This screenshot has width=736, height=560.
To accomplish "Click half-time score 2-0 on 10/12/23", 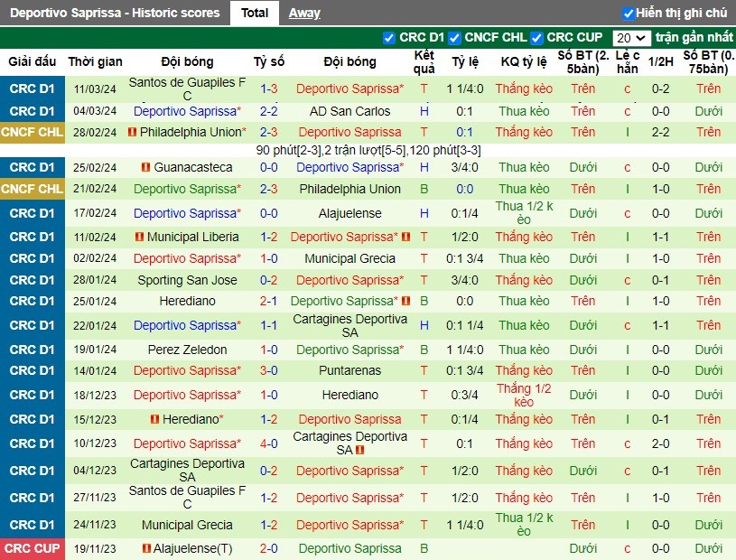I will [x=660, y=443].
